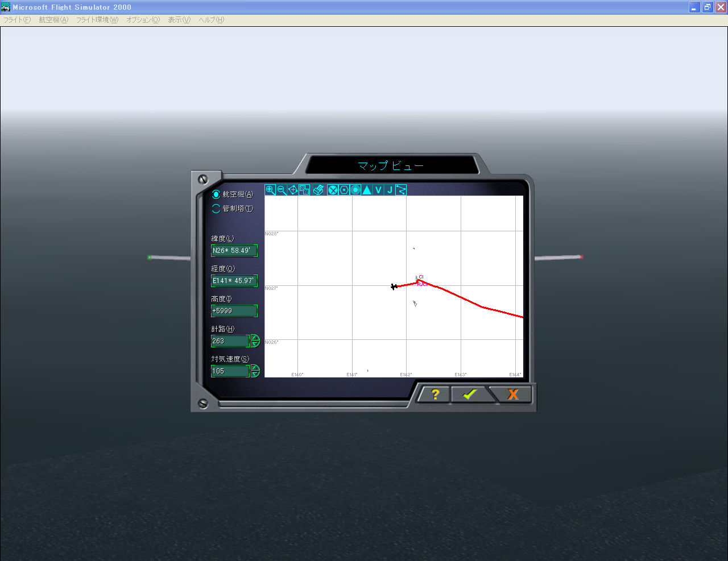
Task: Toggle Victor airways V icon
Action: point(378,190)
